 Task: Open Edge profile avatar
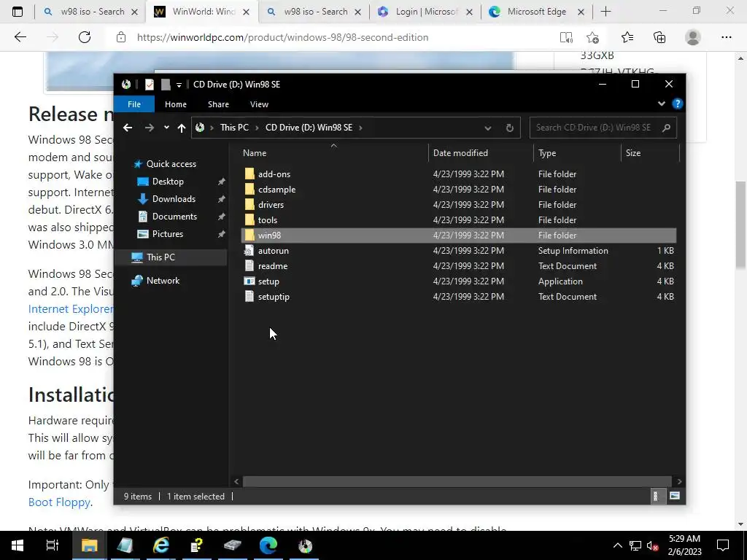tap(693, 37)
